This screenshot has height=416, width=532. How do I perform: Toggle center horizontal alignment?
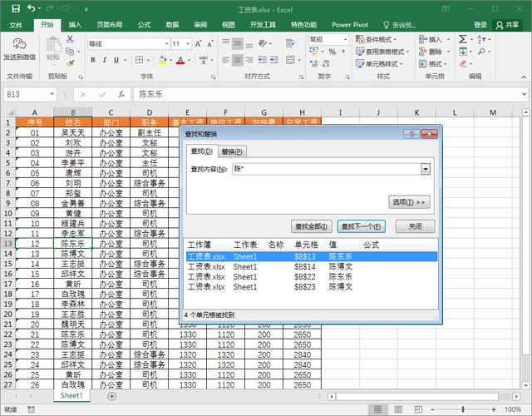click(x=238, y=60)
